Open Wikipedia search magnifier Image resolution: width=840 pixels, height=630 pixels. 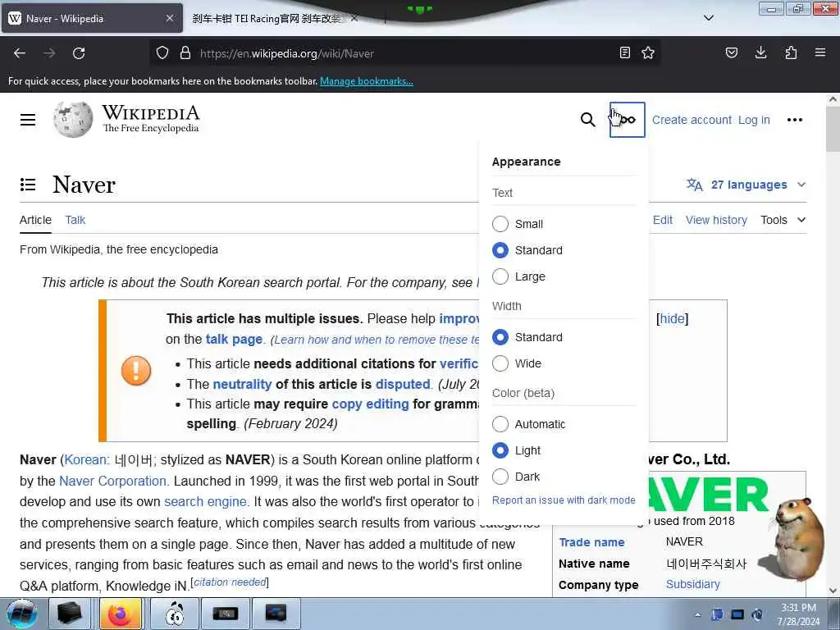coord(587,120)
